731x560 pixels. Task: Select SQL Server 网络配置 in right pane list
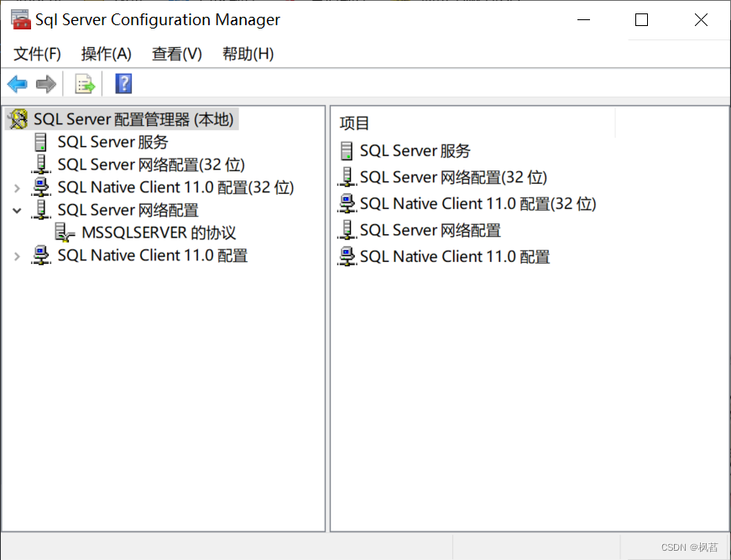430,230
